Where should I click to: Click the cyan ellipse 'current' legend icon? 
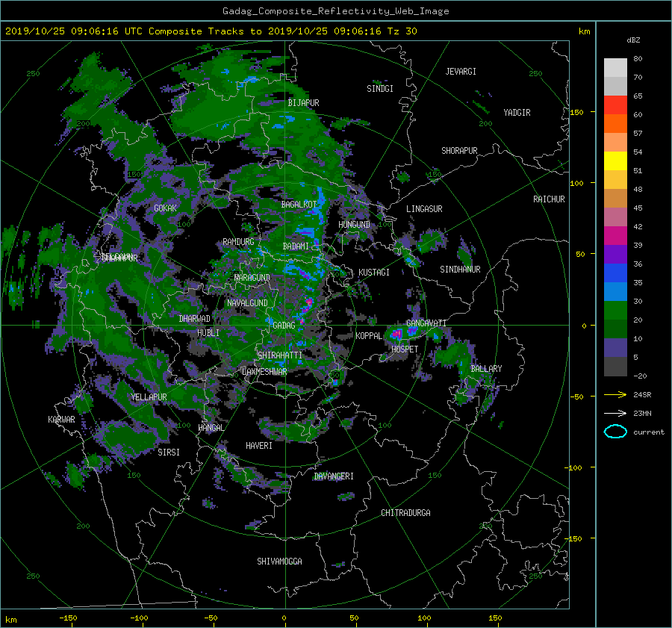click(x=615, y=432)
